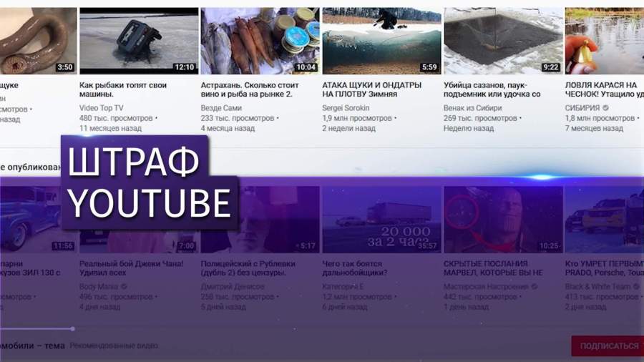Open the police video thumbnail 5:17
This screenshot has width=644, height=362.
260,219
